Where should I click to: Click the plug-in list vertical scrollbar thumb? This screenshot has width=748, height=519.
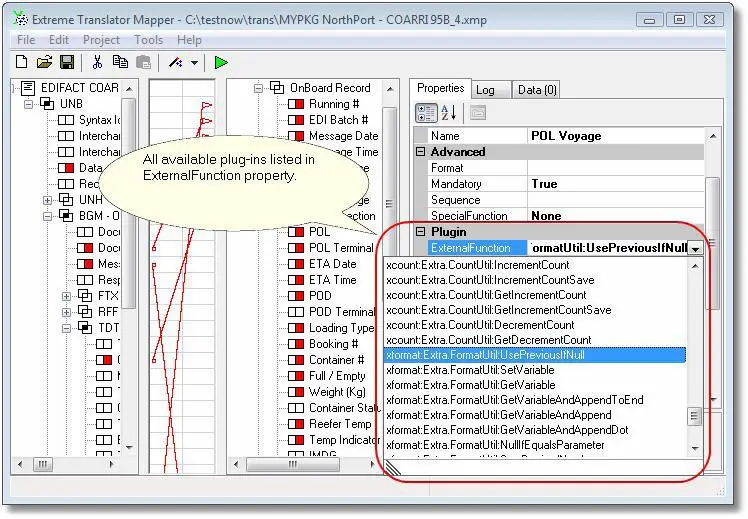[694, 416]
